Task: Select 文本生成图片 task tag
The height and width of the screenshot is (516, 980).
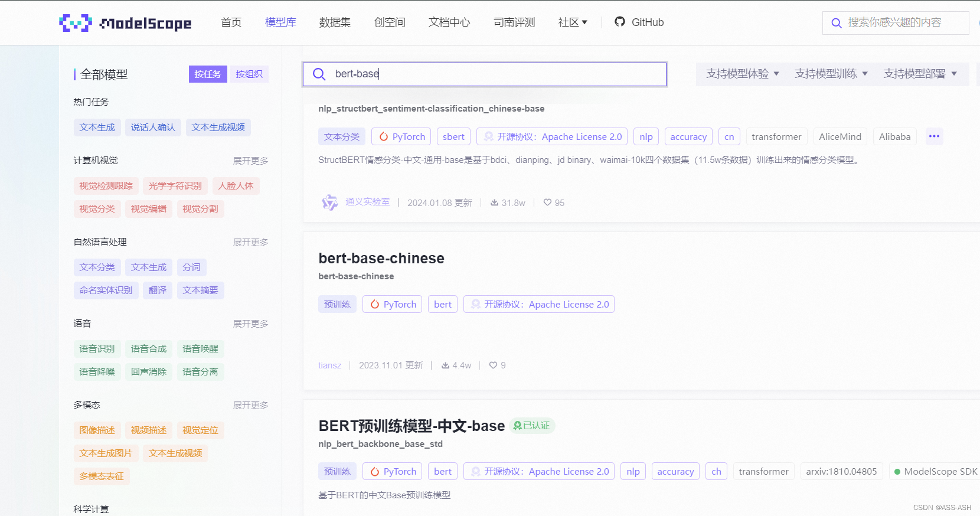Action: coord(106,453)
